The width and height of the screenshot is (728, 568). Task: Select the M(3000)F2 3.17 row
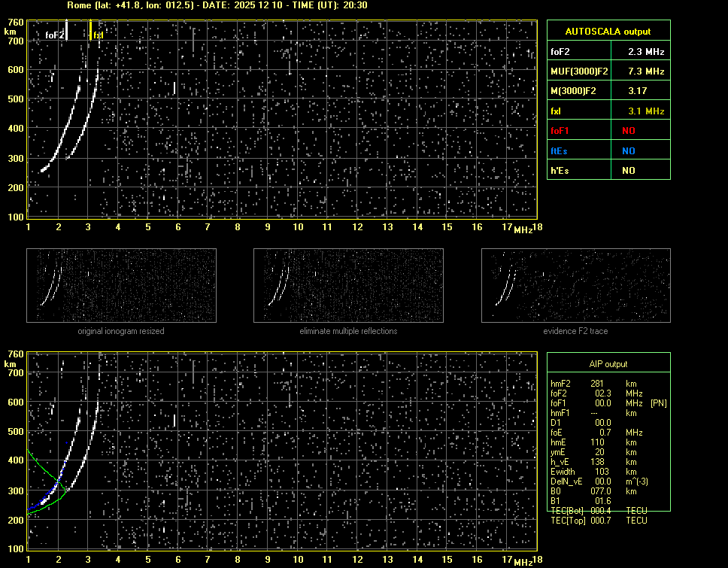click(608, 91)
